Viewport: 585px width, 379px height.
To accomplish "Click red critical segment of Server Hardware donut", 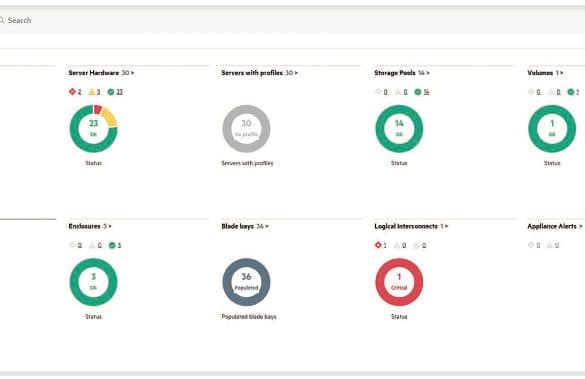I will coord(98,109).
